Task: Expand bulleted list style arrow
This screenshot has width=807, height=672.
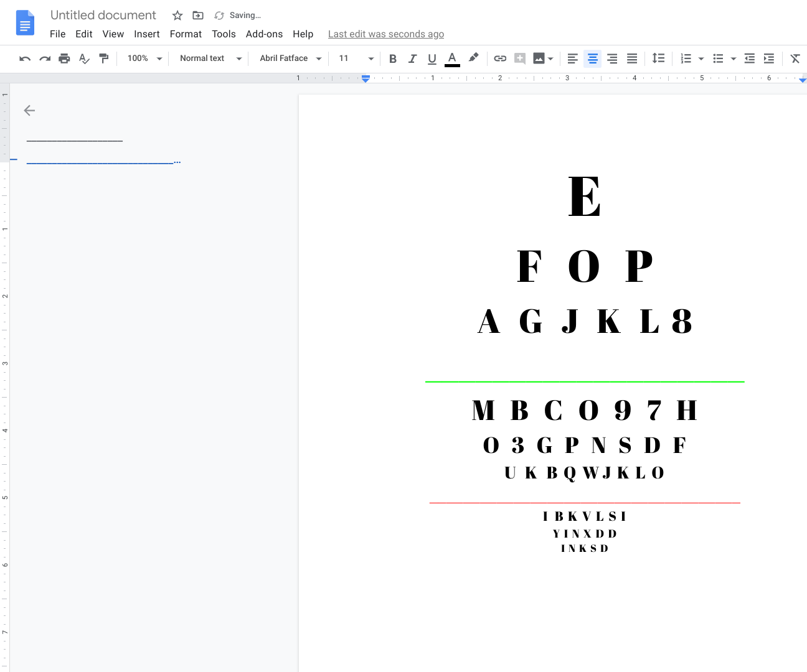Action: click(734, 59)
